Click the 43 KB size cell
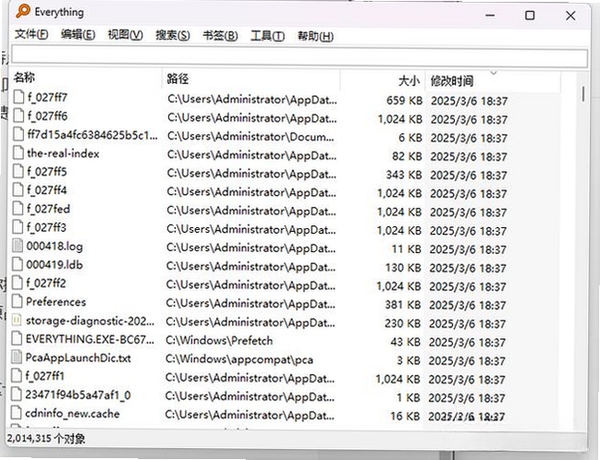 click(405, 342)
